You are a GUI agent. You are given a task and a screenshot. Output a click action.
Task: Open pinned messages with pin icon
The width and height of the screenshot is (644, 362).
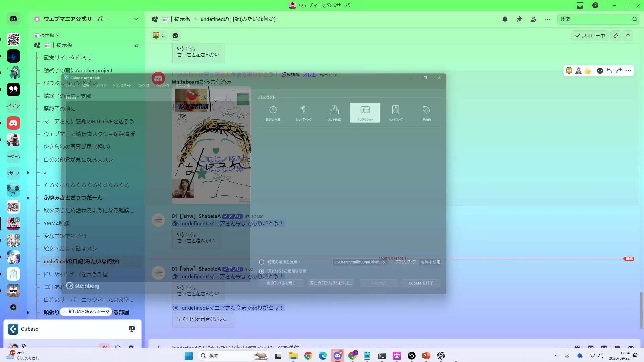519,19
